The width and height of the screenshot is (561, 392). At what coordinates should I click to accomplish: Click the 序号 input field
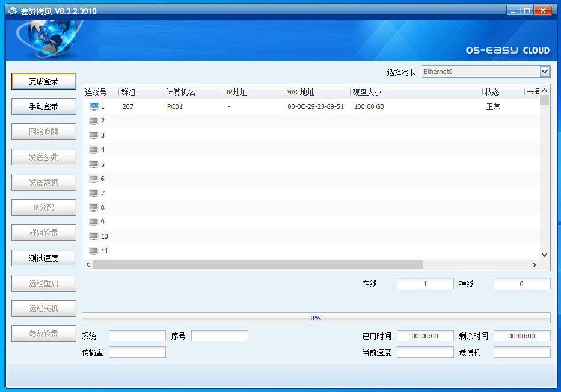219,336
